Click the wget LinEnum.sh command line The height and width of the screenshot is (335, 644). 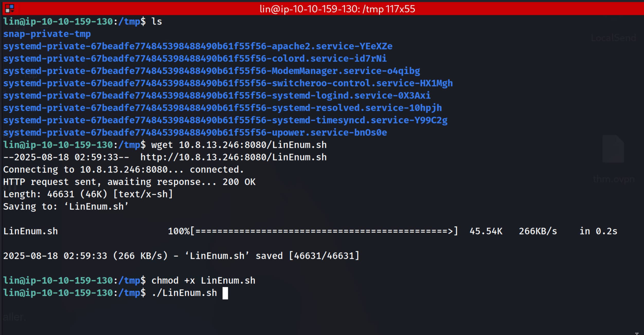pos(239,145)
